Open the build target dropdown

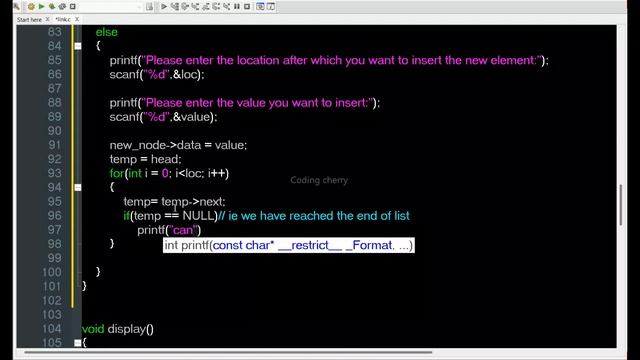point(111,7)
